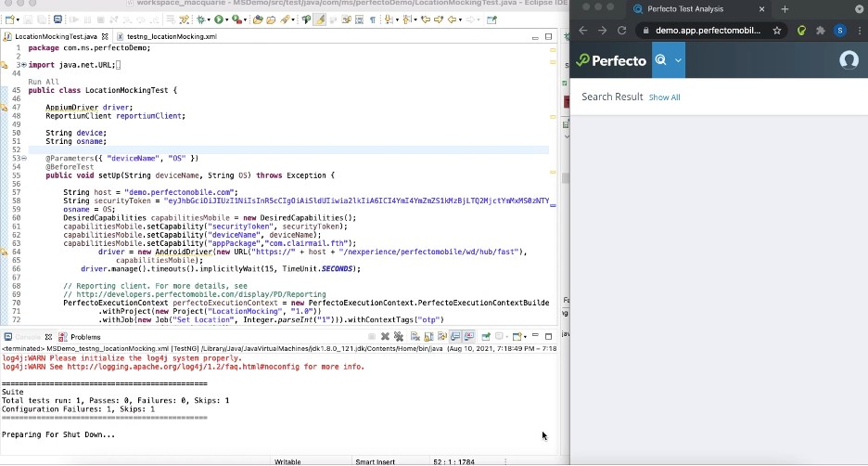Click the Debug bug icon in toolbar

(x=200, y=19)
